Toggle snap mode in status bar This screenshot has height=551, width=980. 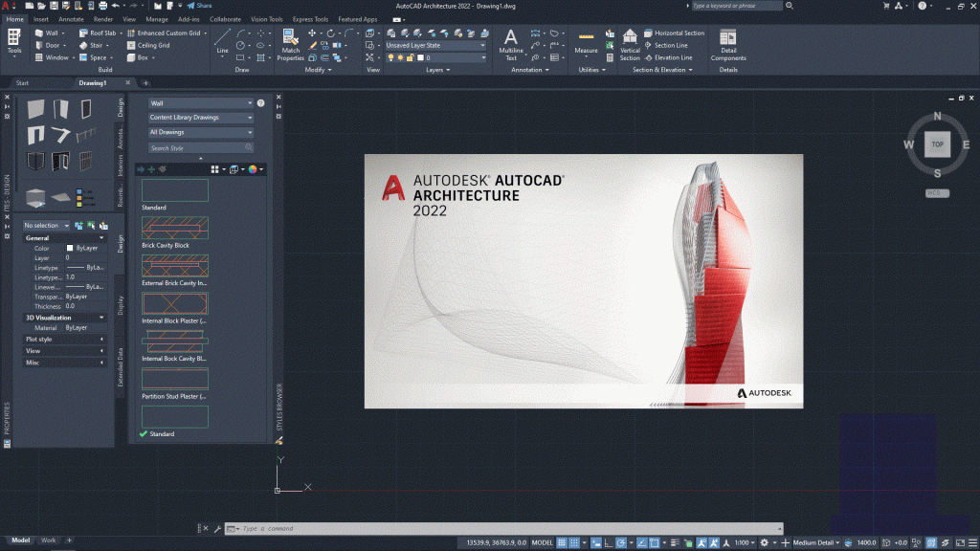click(574, 543)
